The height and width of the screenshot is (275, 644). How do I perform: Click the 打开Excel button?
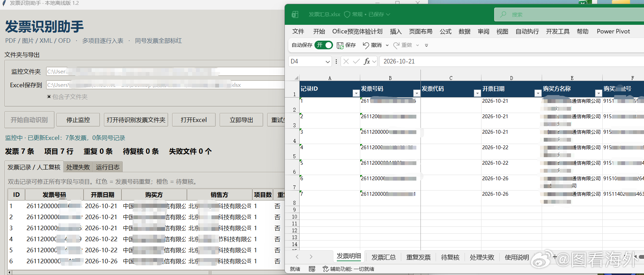pos(194,120)
